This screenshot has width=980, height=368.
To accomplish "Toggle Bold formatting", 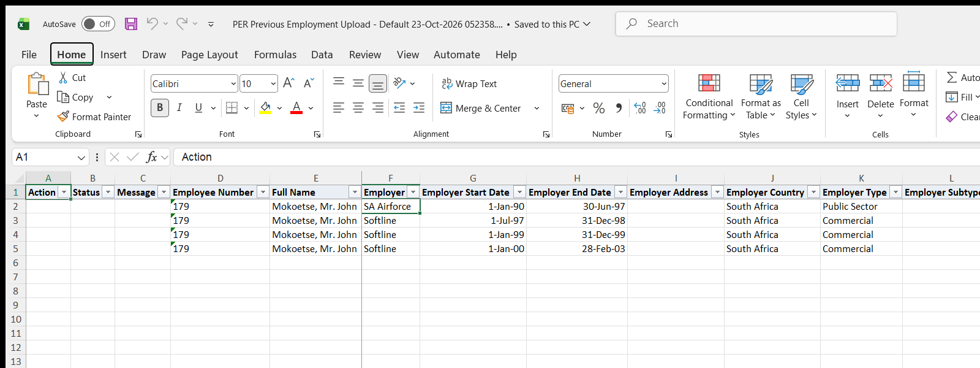I will pyautogui.click(x=160, y=108).
